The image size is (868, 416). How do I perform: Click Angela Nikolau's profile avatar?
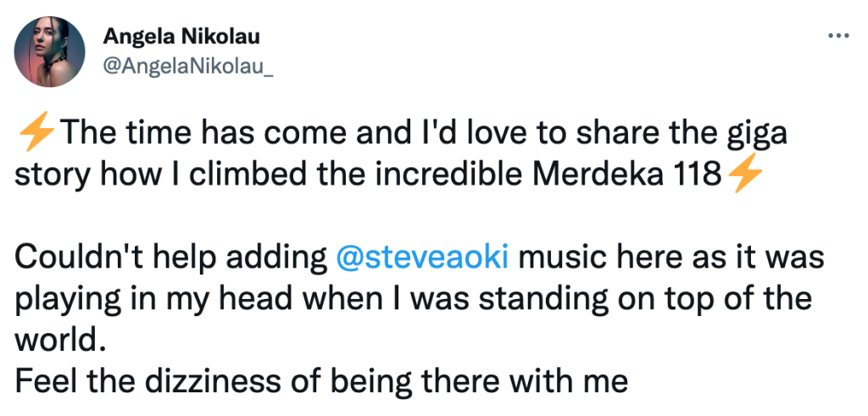(50, 52)
